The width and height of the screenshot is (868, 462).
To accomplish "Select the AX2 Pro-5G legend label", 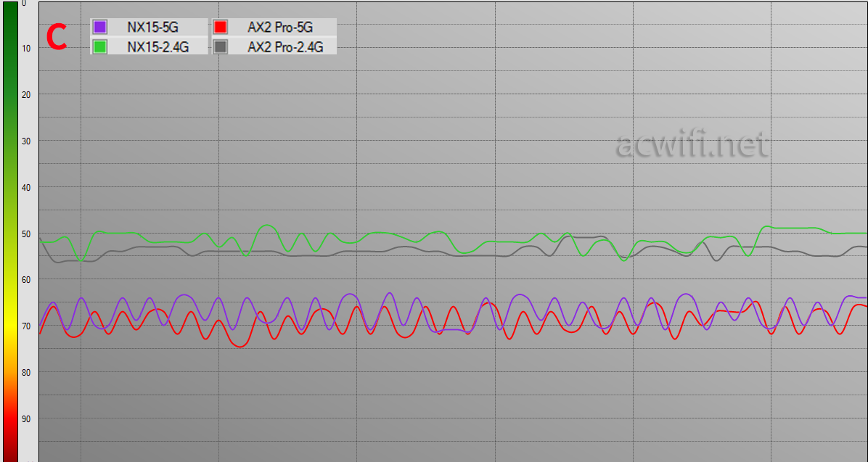I will [x=280, y=27].
